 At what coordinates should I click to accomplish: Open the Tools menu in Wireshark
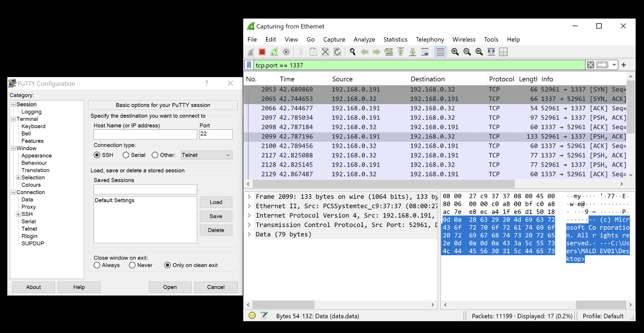(491, 40)
